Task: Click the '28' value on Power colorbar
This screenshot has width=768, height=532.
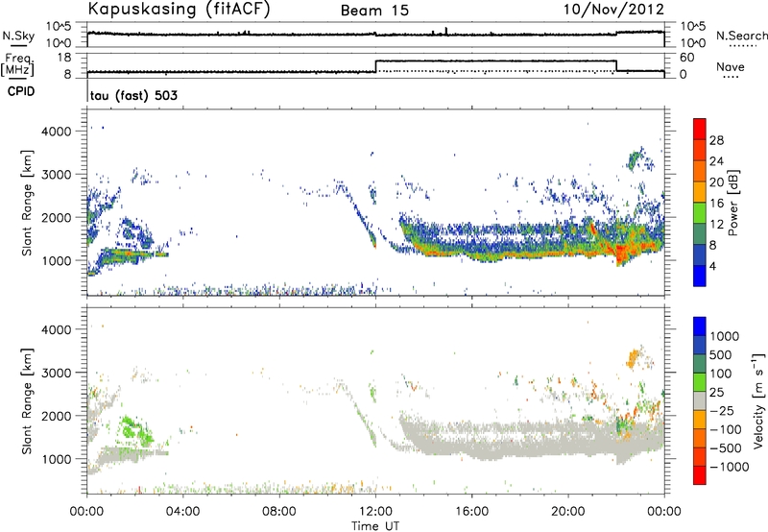Action: 716,140
